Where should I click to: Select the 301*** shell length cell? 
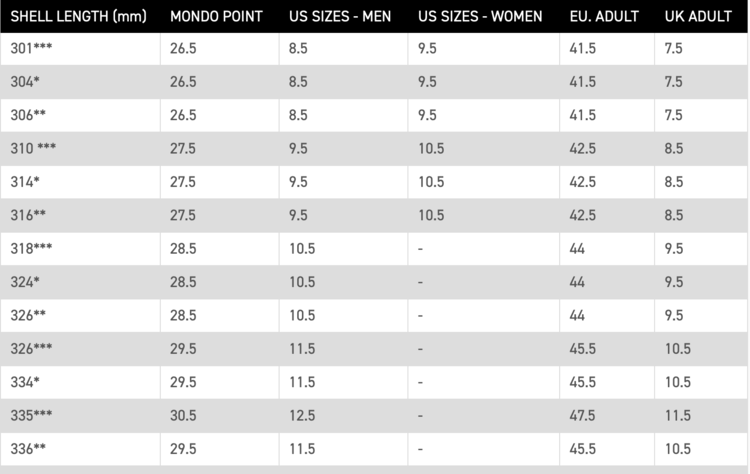coord(32,49)
